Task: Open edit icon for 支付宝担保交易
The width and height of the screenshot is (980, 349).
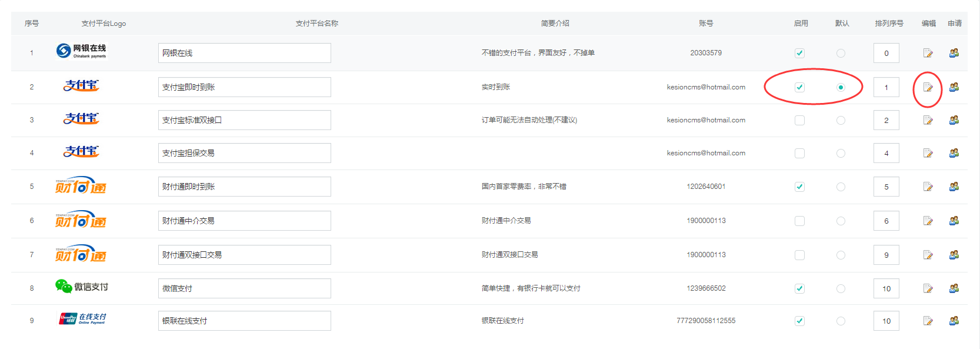Action: click(928, 153)
